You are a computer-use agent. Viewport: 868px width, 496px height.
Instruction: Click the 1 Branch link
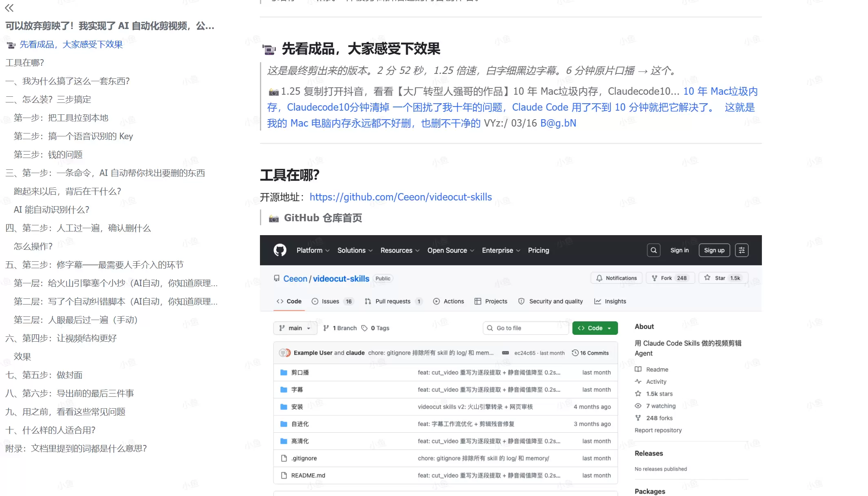click(340, 328)
